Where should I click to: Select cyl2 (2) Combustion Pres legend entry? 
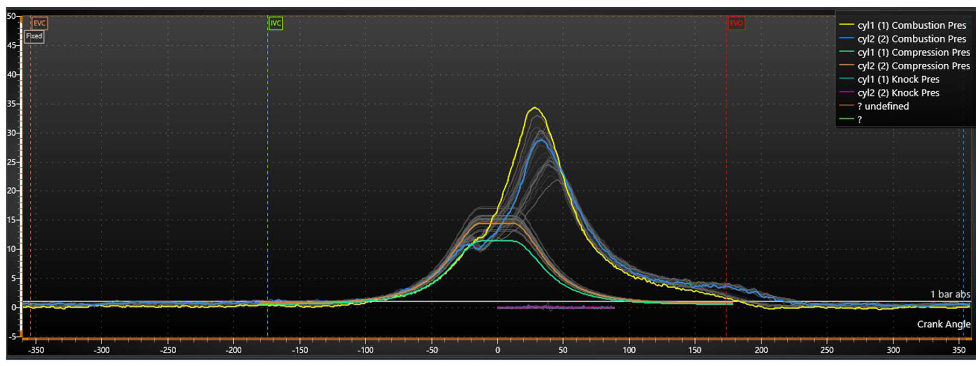912,39
